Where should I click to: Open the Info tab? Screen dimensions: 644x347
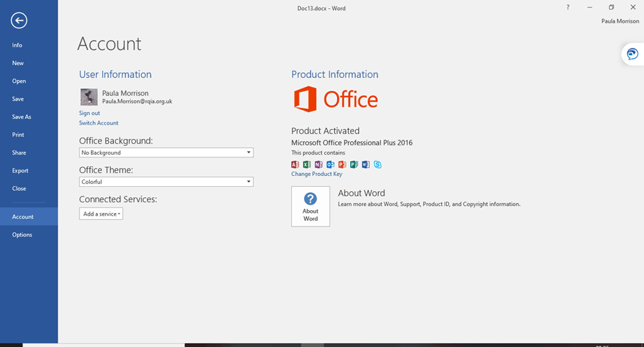pos(29,45)
